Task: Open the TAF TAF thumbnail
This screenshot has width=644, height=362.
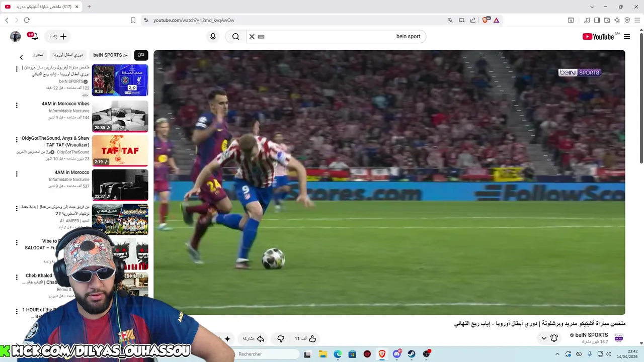Action: (120, 150)
